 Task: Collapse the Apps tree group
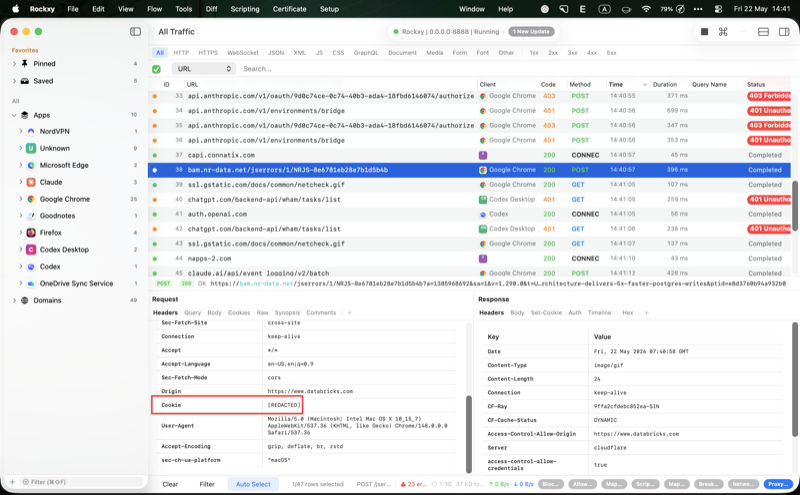(x=14, y=115)
